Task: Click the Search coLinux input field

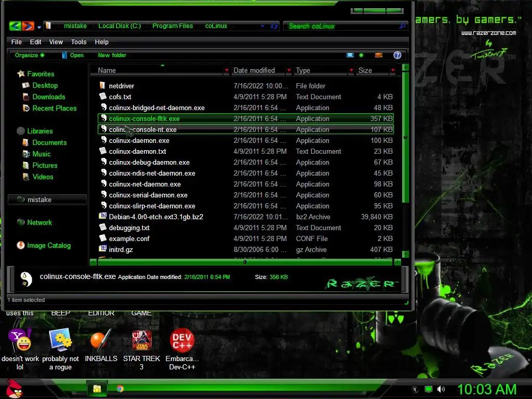Action: coord(342,26)
